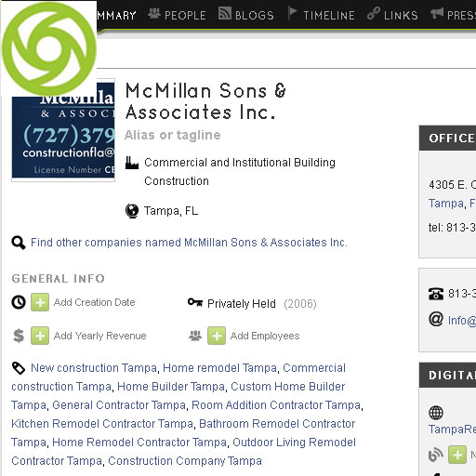Open the Timeline tab
Screen dimensions: 476x476
322,15
